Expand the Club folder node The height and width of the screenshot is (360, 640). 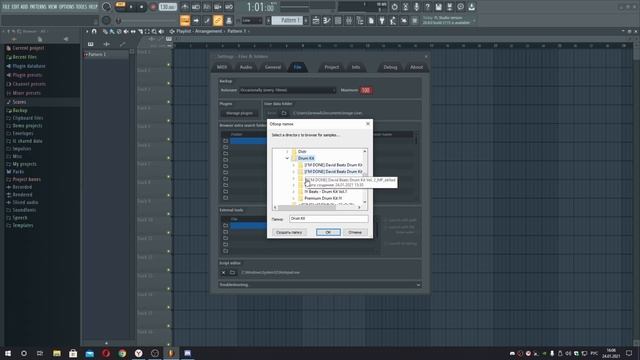pos(287,151)
